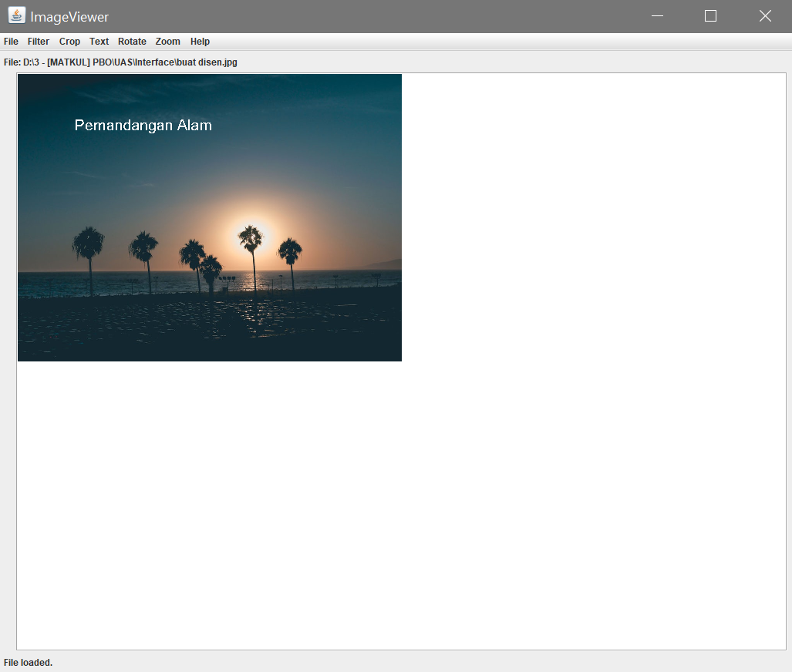This screenshot has width=792, height=672.
Task: Click the Java coffee cup application icon
Action: point(15,15)
